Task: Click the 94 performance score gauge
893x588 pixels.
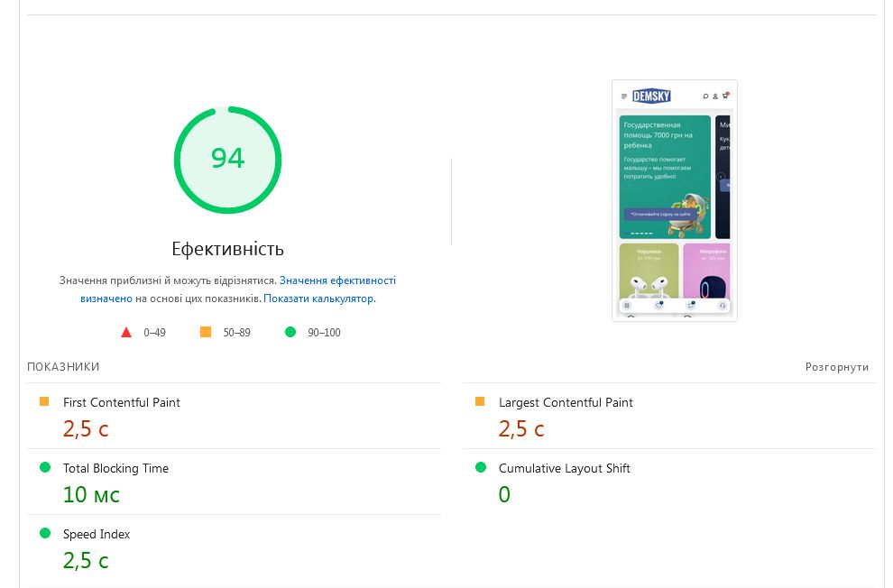Action: point(228,160)
